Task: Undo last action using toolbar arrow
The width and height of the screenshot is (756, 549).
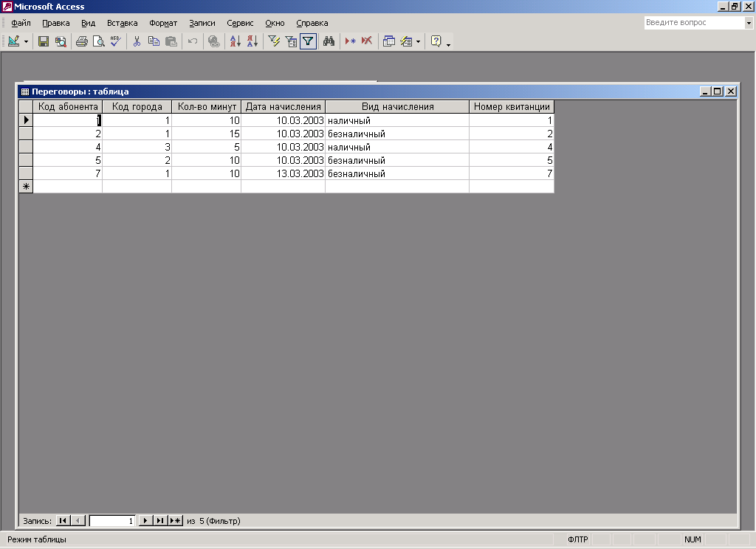Action: click(193, 41)
